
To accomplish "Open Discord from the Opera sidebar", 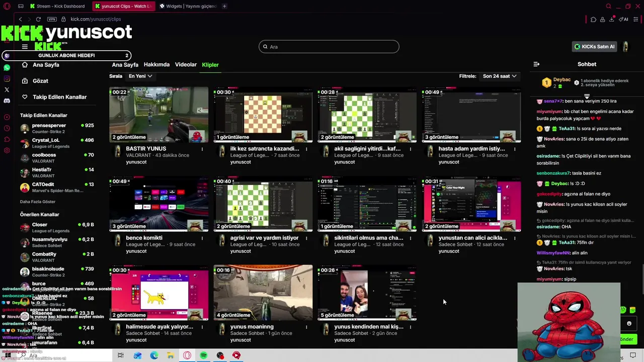I will point(7,101).
